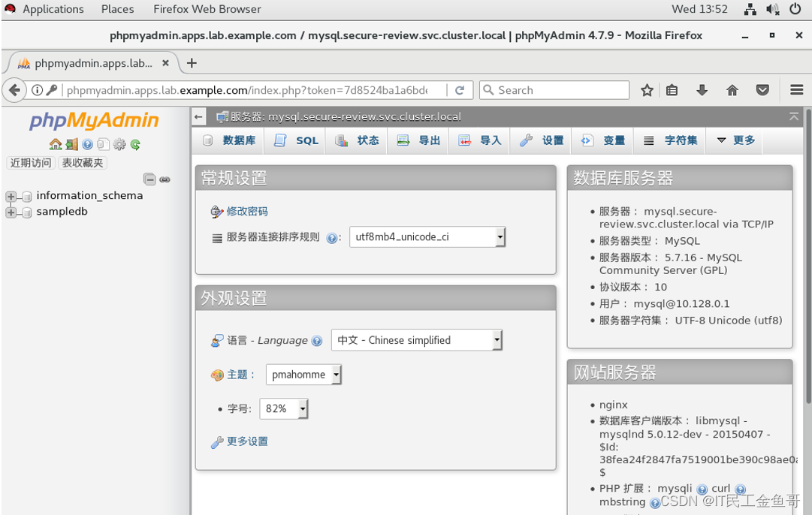
Task: Switch to the 导入 tab
Action: pyautogui.click(x=480, y=140)
